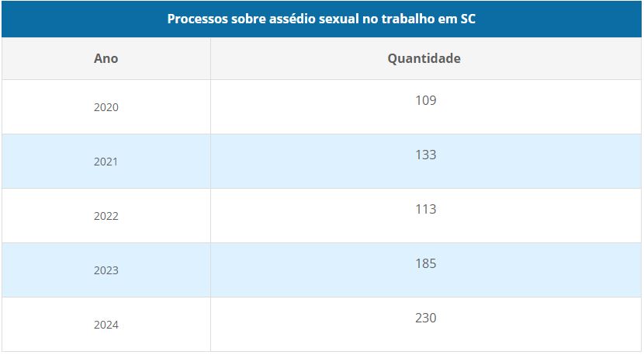Click the 2020 year cell
The height and width of the screenshot is (355, 644).
tap(106, 107)
